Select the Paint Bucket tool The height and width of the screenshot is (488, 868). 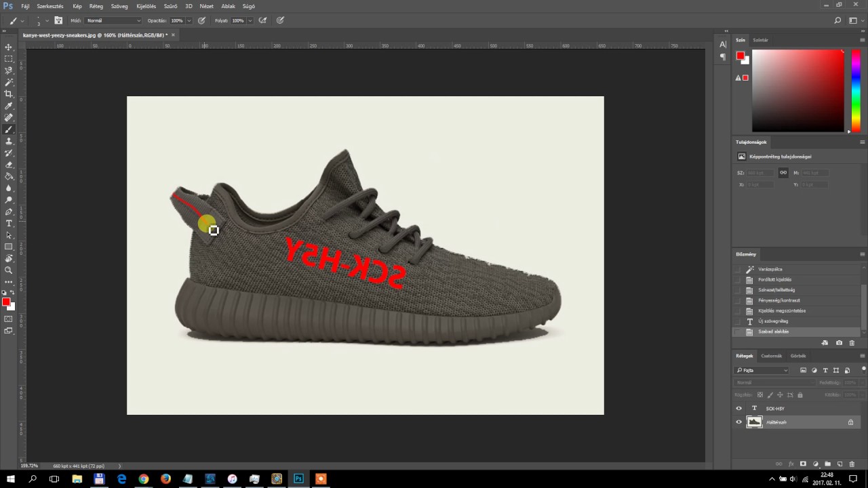(9, 176)
